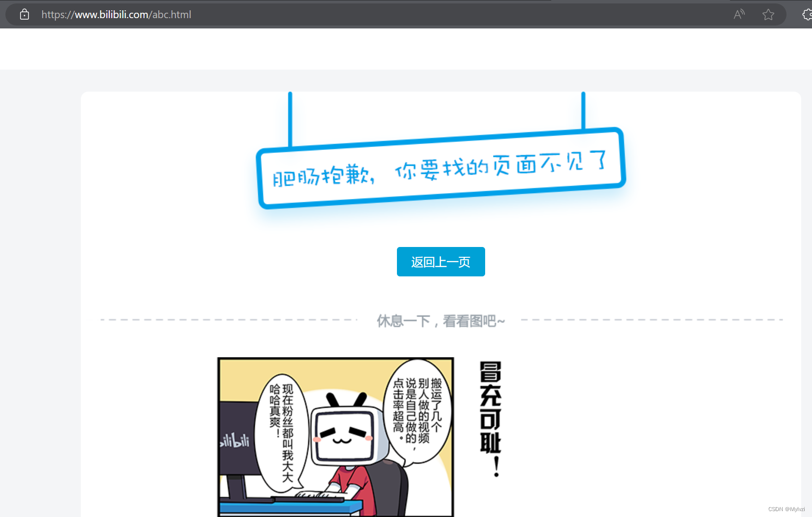Click the text 休息一下，看看图吧~
The height and width of the screenshot is (517, 812).
441,321
